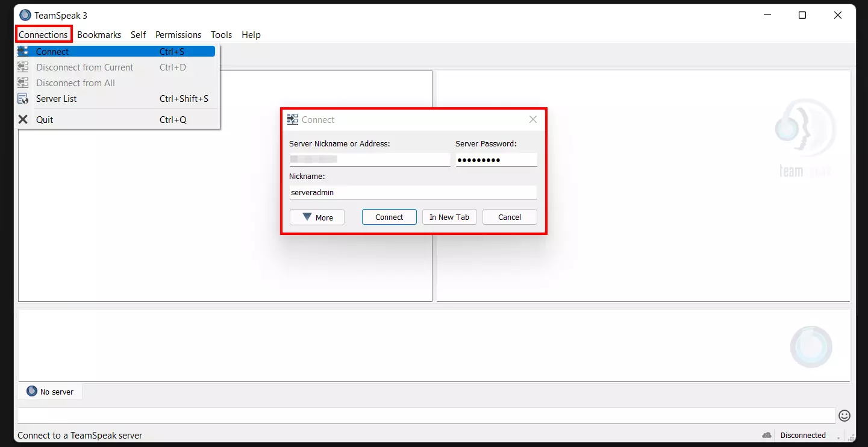Click the Server List icon in menu
The height and width of the screenshot is (447, 868).
point(23,99)
